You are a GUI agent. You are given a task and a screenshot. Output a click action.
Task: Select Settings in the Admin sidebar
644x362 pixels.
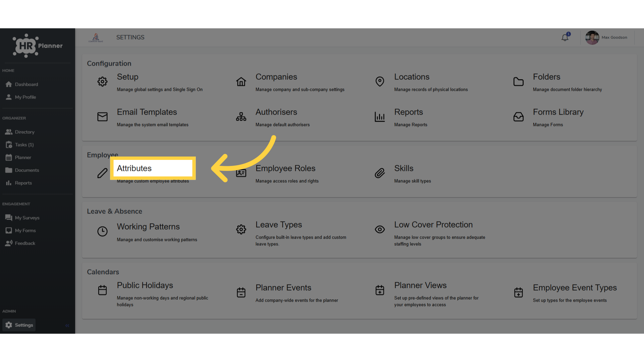[x=19, y=325]
